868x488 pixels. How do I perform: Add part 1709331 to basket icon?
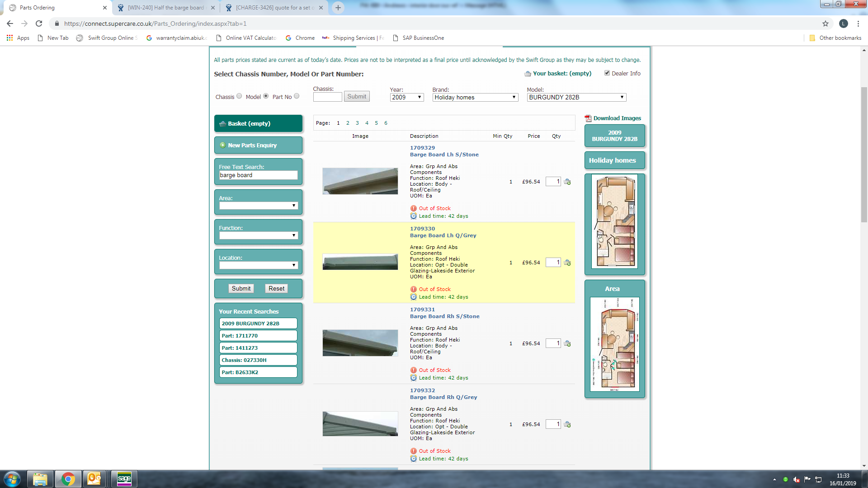pyautogui.click(x=567, y=343)
